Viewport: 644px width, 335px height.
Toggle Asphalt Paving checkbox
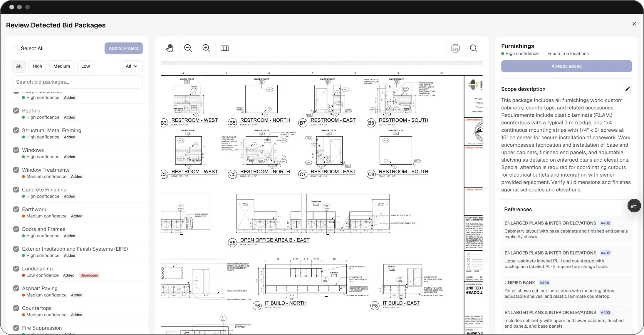pos(16,288)
